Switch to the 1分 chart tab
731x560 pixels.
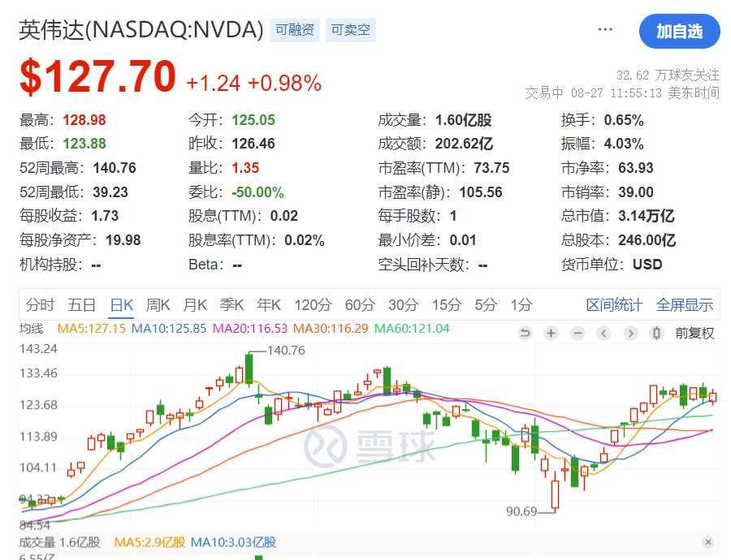[521, 305]
